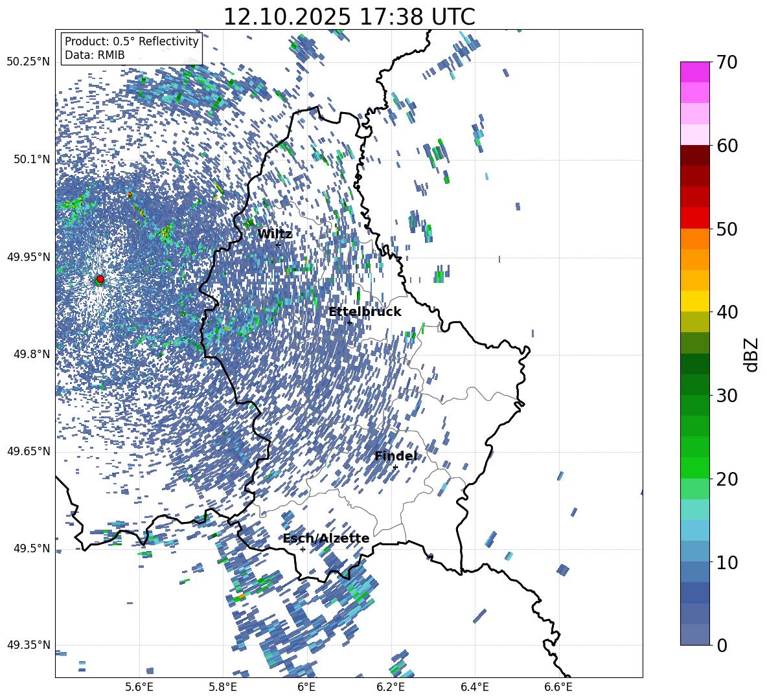This screenshot has height=700, width=767.
Task: Click the 'Data: RMIB' legend text
Action: pos(95,55)
